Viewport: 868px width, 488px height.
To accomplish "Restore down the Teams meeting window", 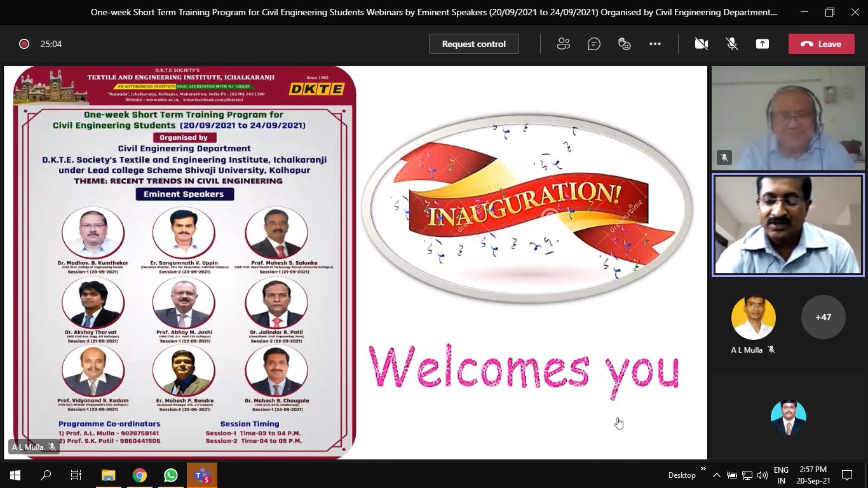I will [x=830, y=12].
